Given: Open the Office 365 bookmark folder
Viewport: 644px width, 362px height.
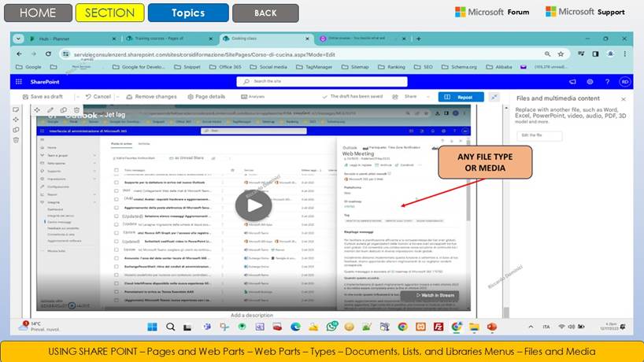Looking at the screenshot, I should [225, 67].
